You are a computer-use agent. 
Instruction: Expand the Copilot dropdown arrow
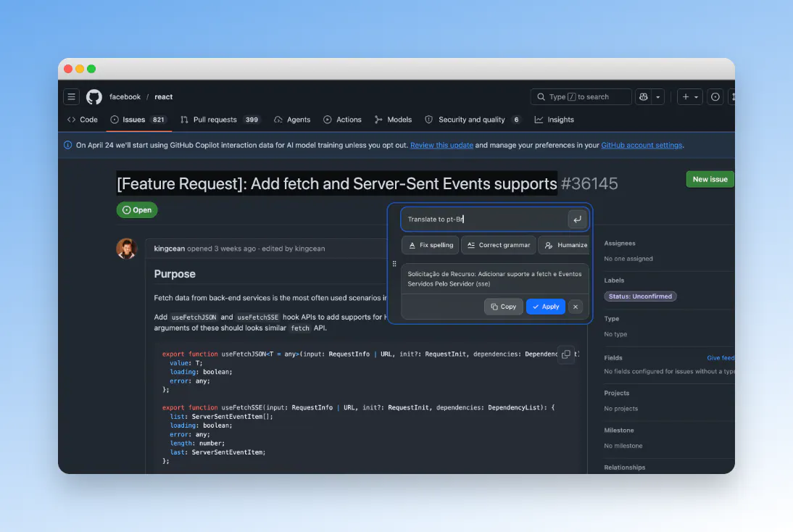[x=658, y=96]
